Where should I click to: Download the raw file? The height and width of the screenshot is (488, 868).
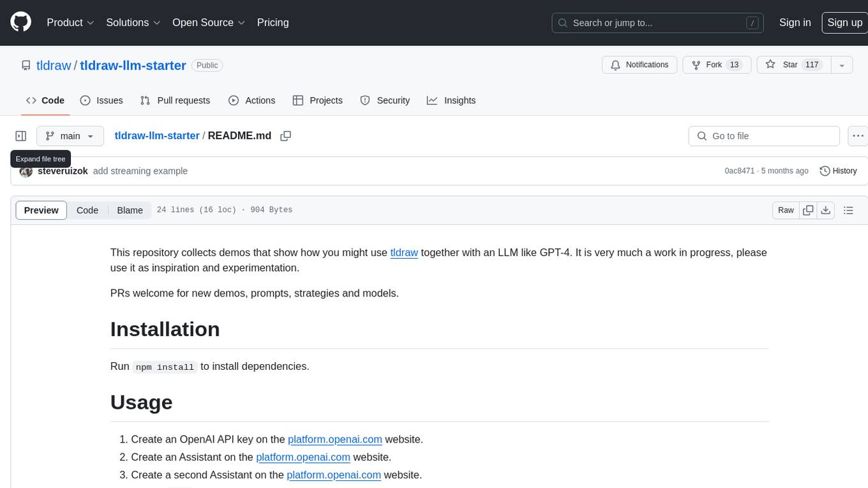825,210
